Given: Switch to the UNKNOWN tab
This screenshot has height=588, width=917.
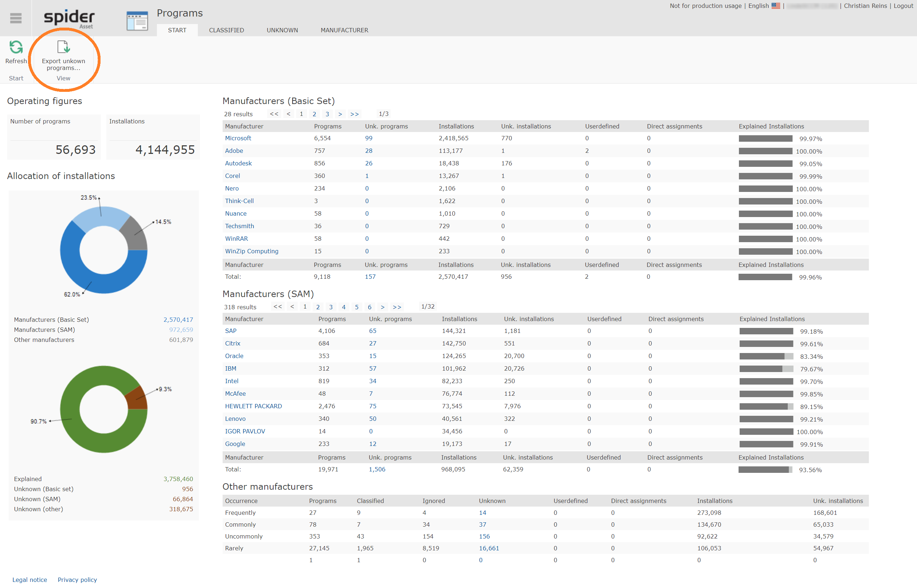Looking at the screenshot, I should (x=282, y=30).
